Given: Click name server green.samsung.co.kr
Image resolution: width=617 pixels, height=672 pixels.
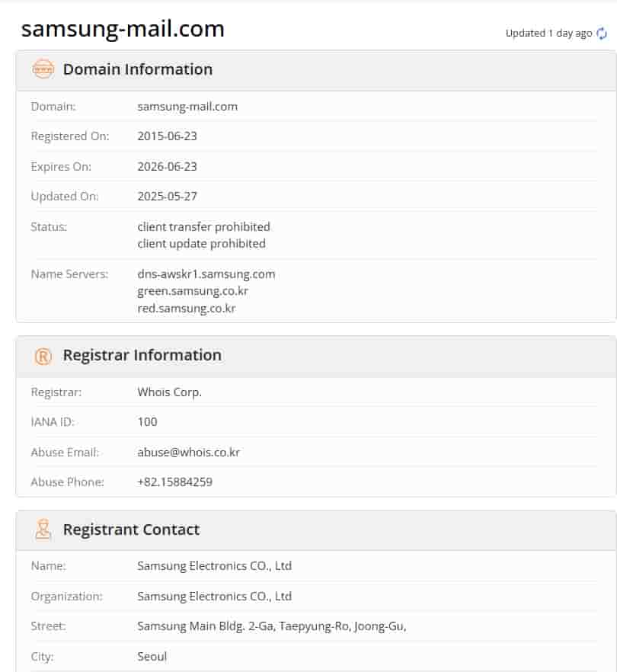Looking at the screenshot, I should pos(193,291).
